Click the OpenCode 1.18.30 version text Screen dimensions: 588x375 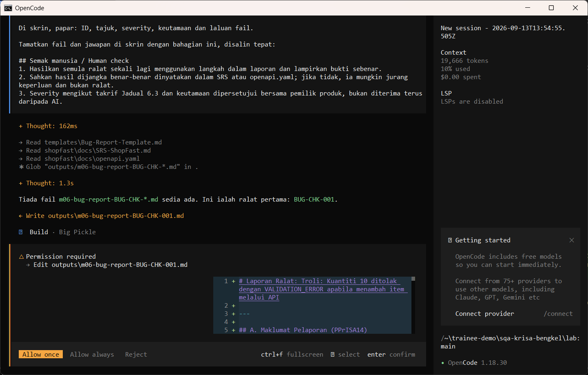477,362
